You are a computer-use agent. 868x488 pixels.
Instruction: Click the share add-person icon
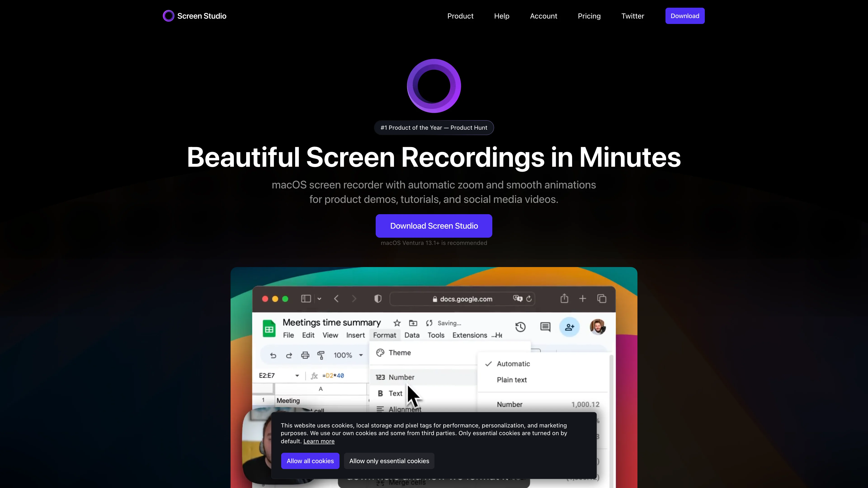[569, 327]
